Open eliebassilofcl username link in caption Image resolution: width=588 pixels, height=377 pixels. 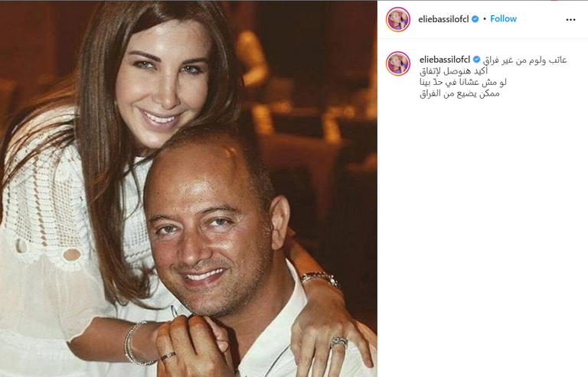445,60
